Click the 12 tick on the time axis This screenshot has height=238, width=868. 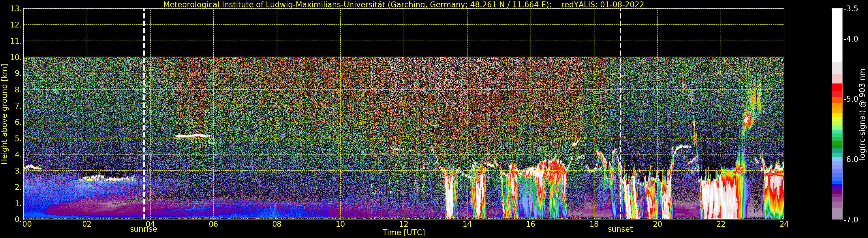pyautogui.click(x=403, y=224)
